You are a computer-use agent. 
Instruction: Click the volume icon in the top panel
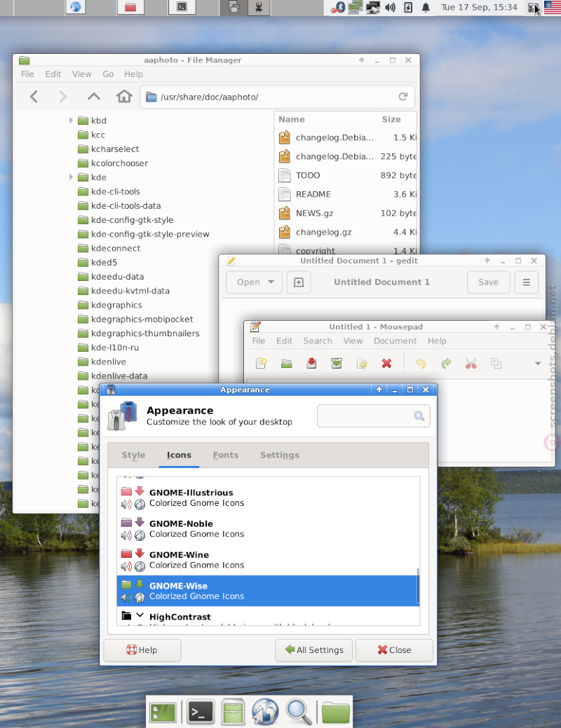point(390,8)
